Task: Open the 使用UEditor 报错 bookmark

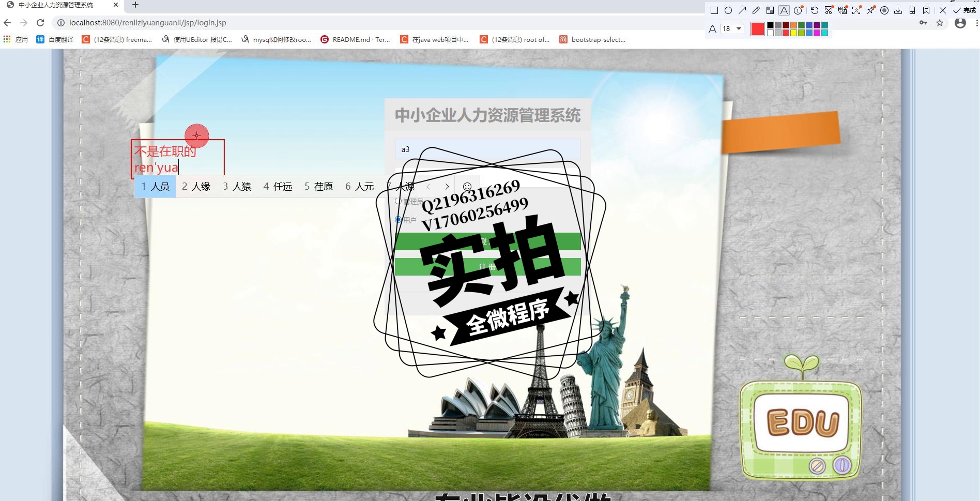Action: coord(197,39)
